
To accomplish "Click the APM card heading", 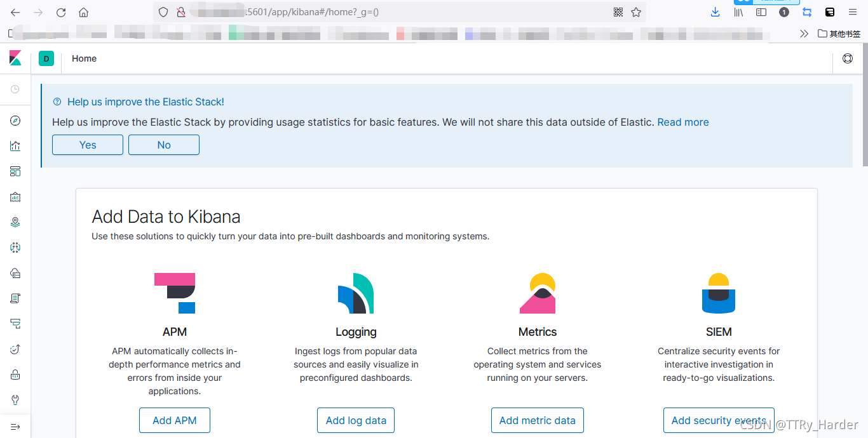I will click(x=175, y=332).
